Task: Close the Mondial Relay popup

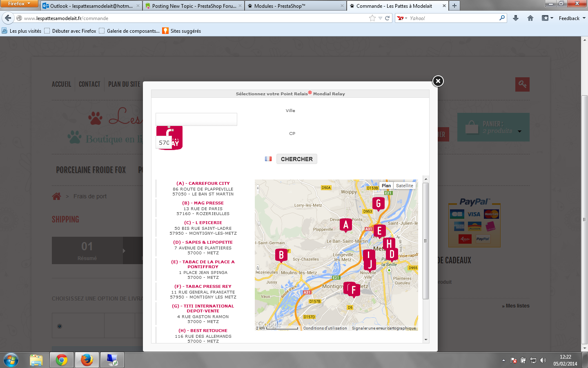Action: click(x=438, y=81)
